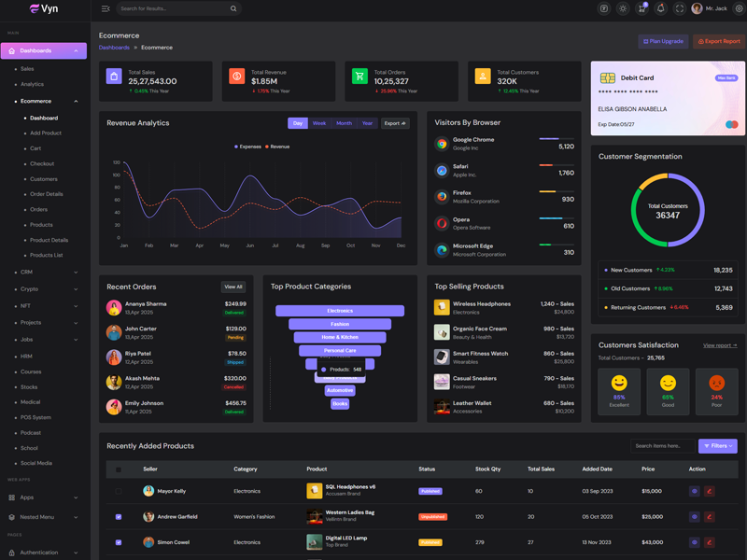Switch theme with the sun icon
The width and height of the screenshot is (747, 560).
(623, 8)
